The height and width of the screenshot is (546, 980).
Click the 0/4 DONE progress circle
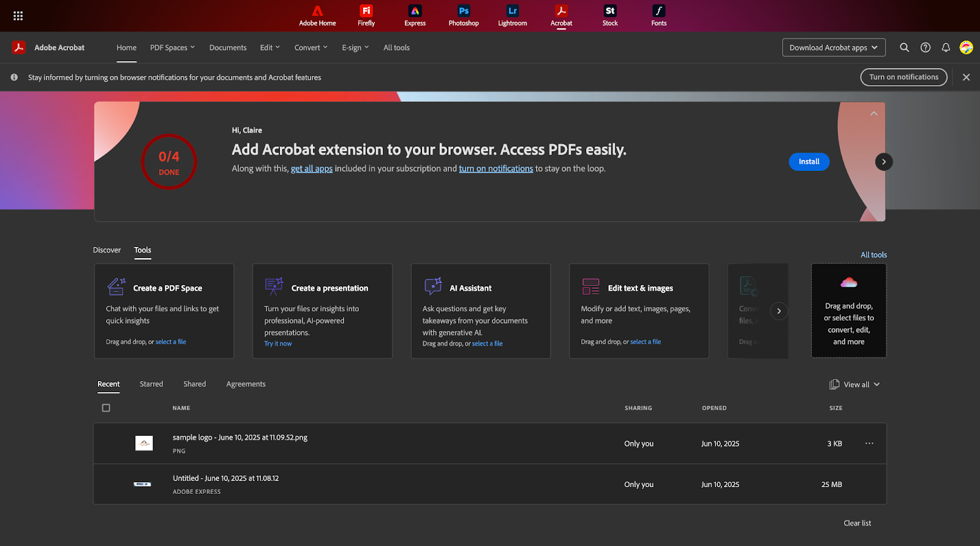coord(169,162)
